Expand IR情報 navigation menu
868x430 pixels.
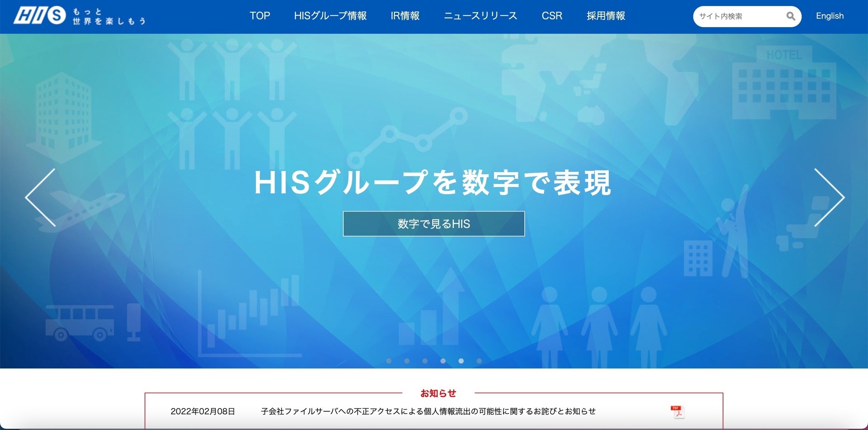[405, 16]
